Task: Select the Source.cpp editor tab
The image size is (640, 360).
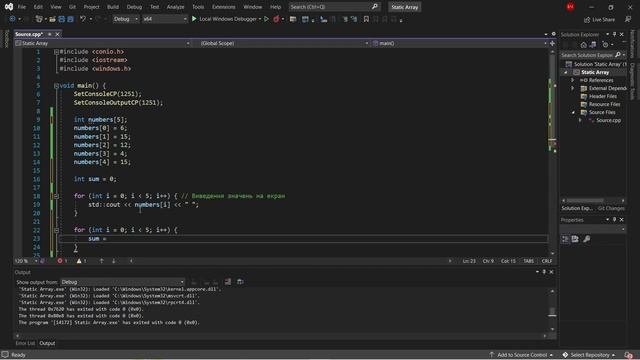Action: (29, 34)
